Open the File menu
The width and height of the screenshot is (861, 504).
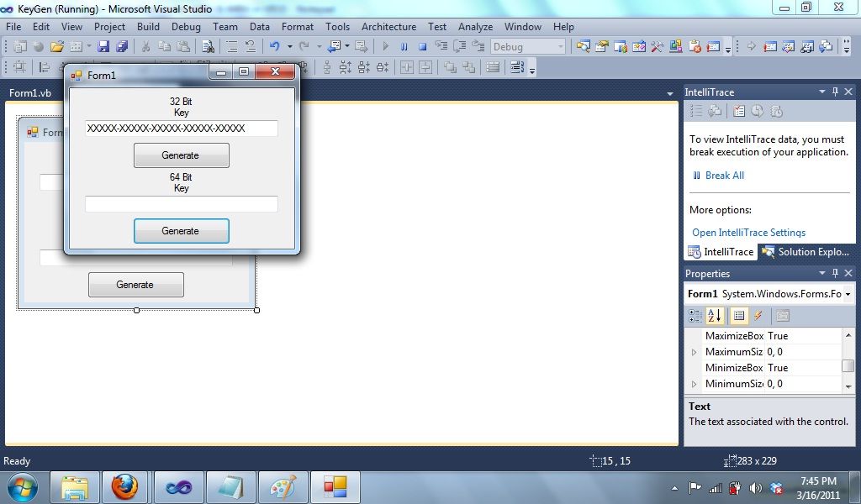(x=13, y=27)
